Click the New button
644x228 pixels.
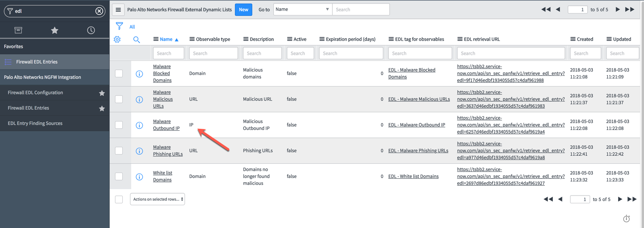243,10
